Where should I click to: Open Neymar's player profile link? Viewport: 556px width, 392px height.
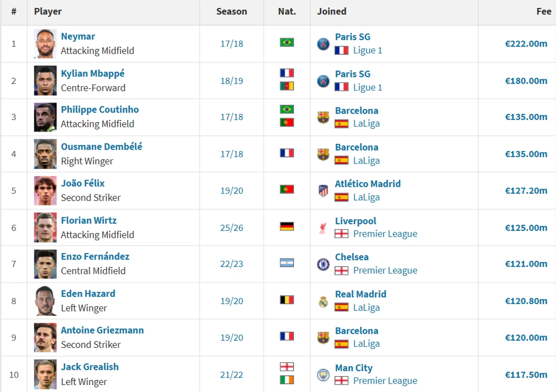tap(78, 37)
